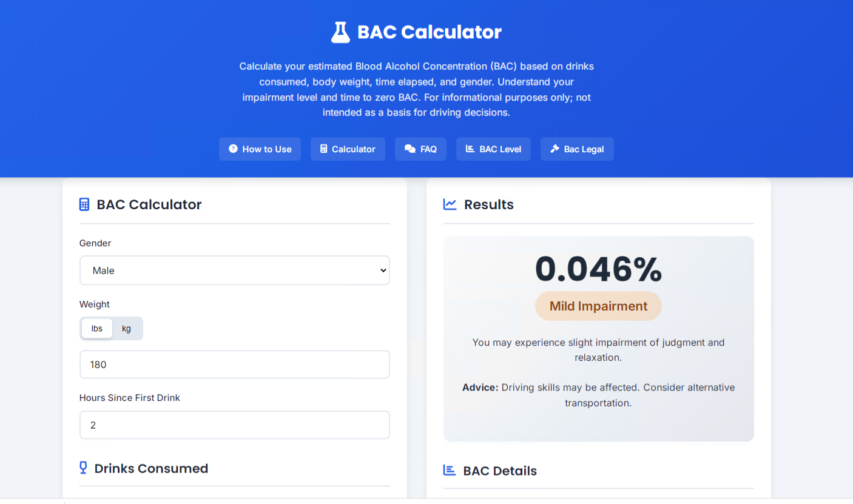Click the How to Use button
This screenshot has height=504, width=853.
pyautogui.click(x=260, y=149)
